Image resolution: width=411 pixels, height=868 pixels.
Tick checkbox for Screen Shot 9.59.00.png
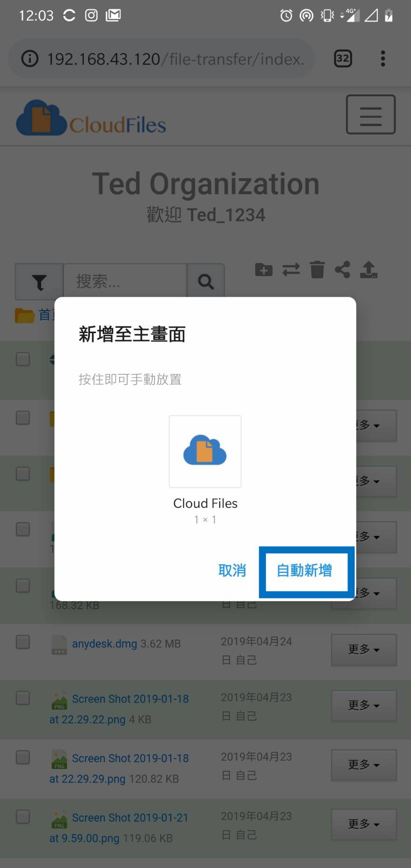(23, 817)
